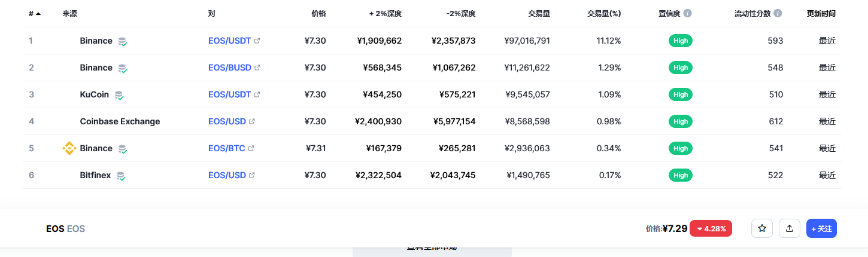Click the 交易量(%) column header
Viewport: 868px width, 257px height.
coord(604,13)
